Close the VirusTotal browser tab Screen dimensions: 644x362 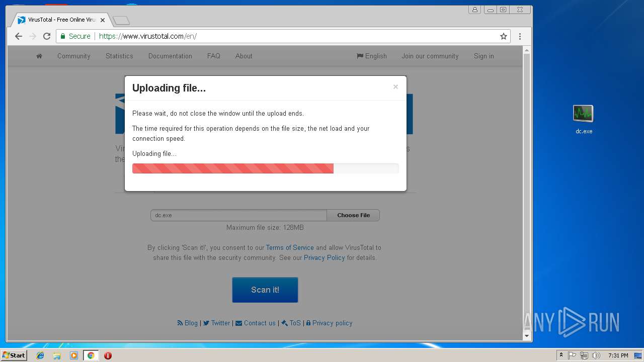click(103, 20)
